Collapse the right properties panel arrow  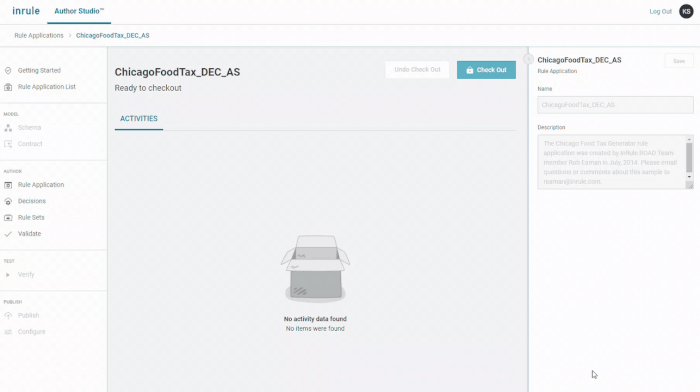(x=528, y=59)
